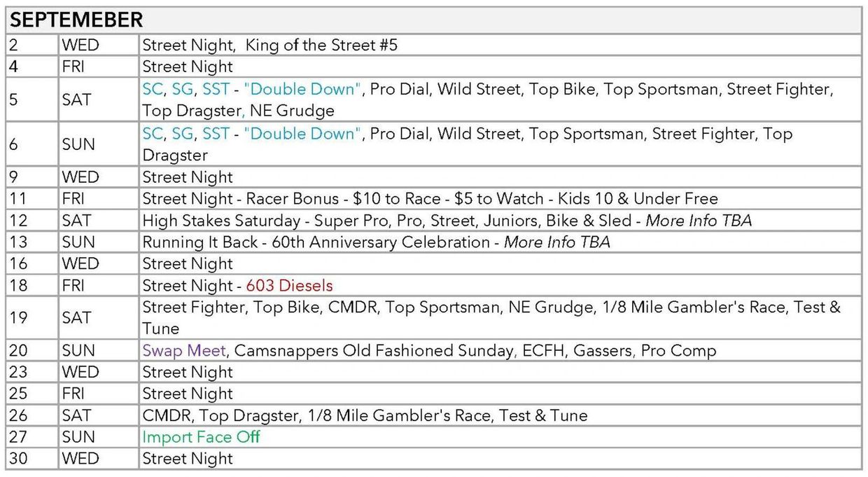The image size is (868, 477).
Task: Select Street Night on September 16
Action: (x=187, y=264)
